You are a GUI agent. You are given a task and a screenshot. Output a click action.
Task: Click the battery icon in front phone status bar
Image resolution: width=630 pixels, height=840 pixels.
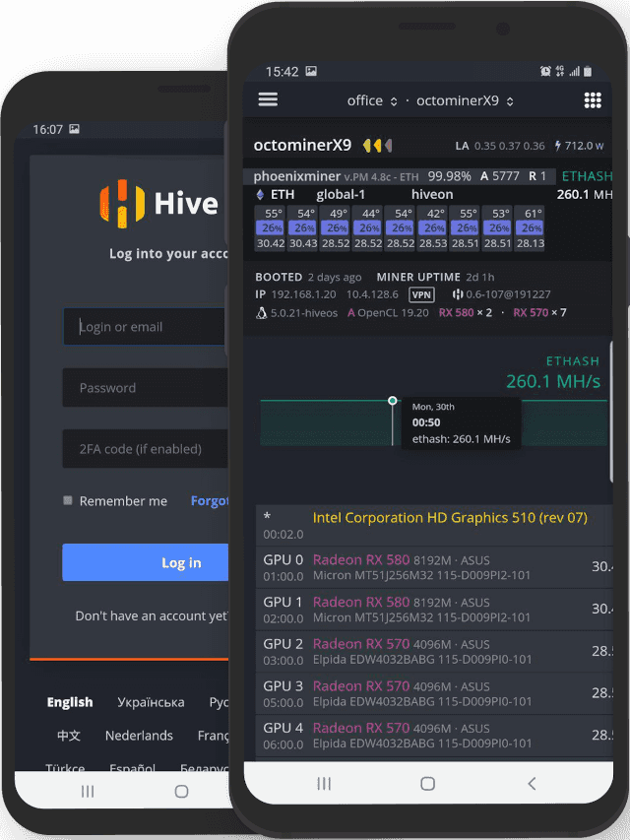(x=588, y=71)
